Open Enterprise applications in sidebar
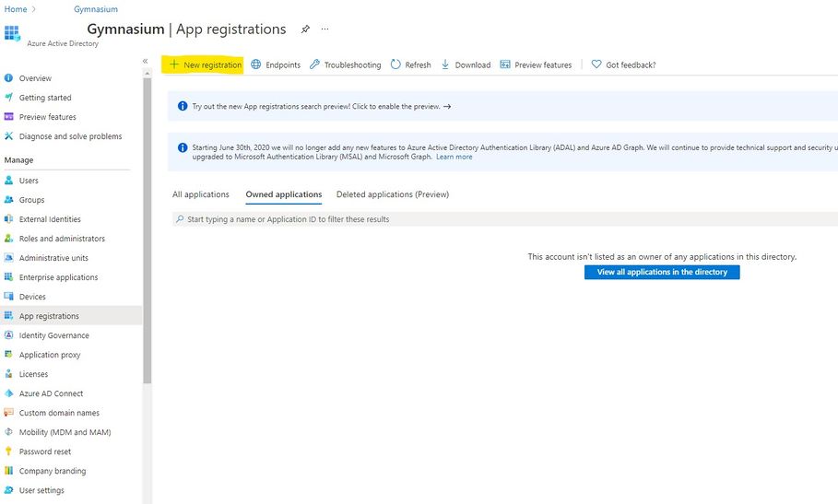This screenshot has height=504, width=838. pos(58,277)
